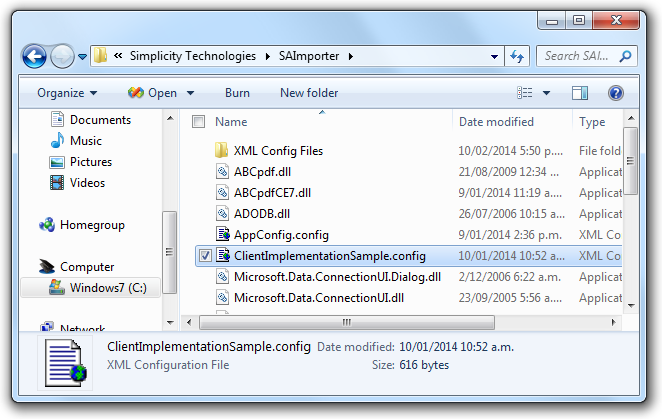Toggle the select-all checkbox in header
The height and width of the screenshot is (419, 662).
tap(198, 122)
